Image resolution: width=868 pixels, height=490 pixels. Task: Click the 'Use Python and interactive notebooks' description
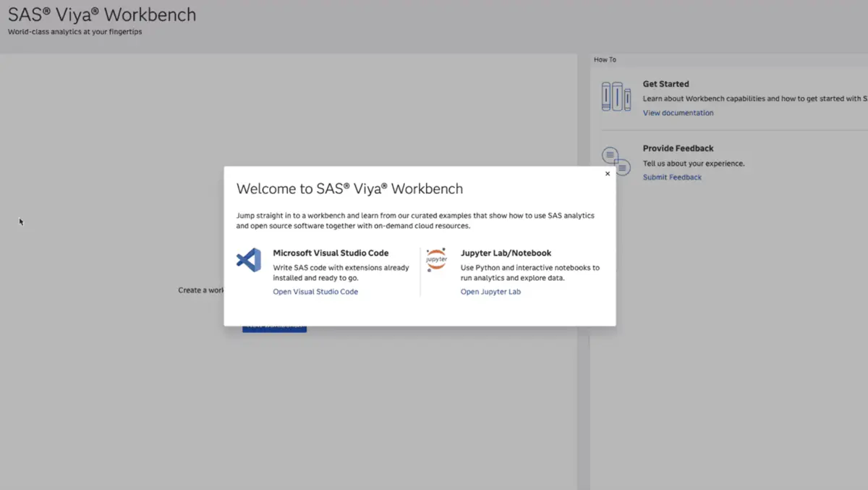point(530,272)
